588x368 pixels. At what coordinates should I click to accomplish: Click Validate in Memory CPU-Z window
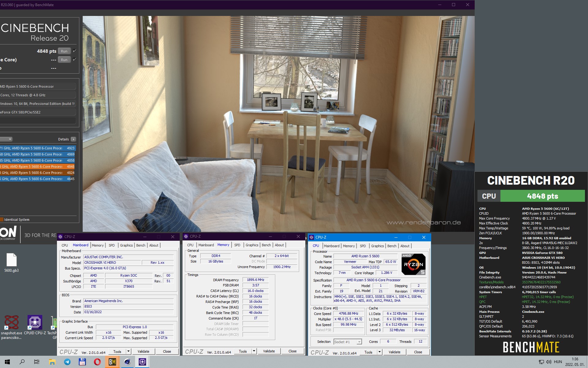tap(269, 351)
